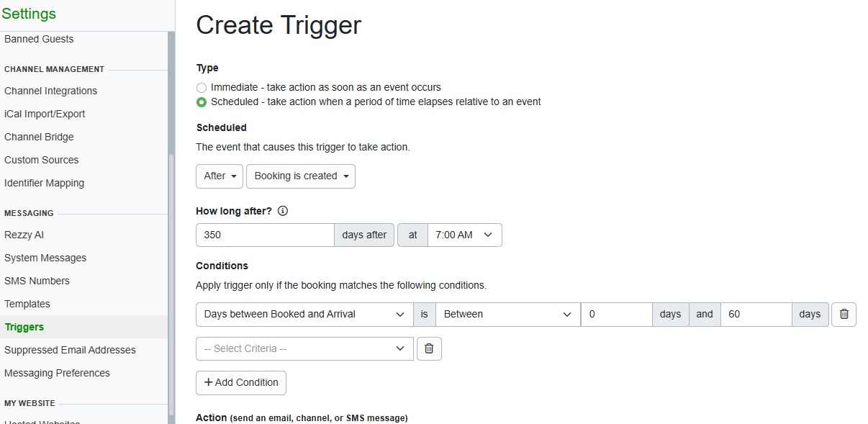Open the 7:00 AM time selector
This screenshot has width=868, height=424.
(x=464, y=235)
